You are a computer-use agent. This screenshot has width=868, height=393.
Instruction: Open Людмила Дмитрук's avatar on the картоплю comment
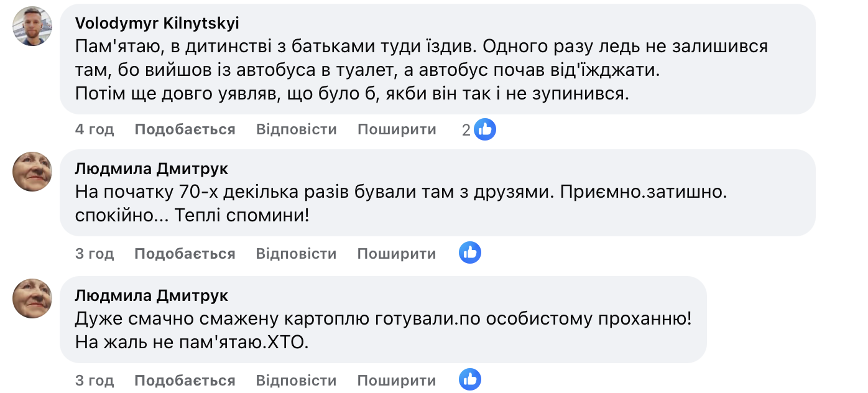[32, 298]
